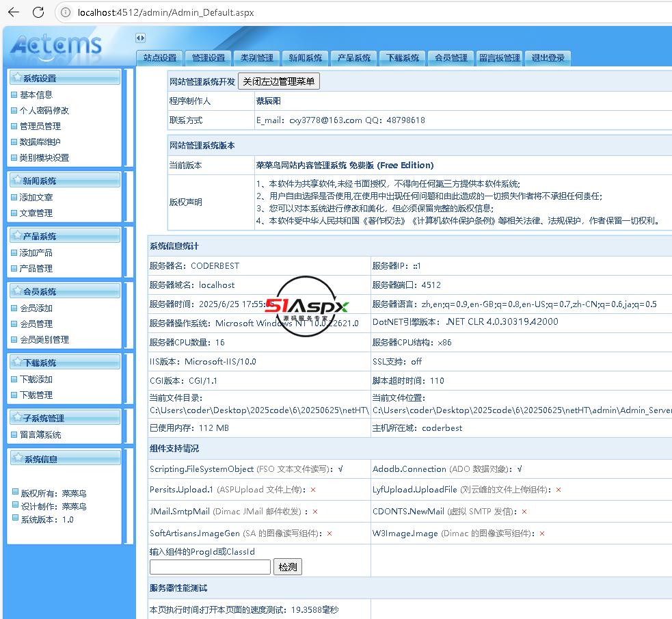Click the 检测 button
This screenshot has height=619, width=672.
288,567
